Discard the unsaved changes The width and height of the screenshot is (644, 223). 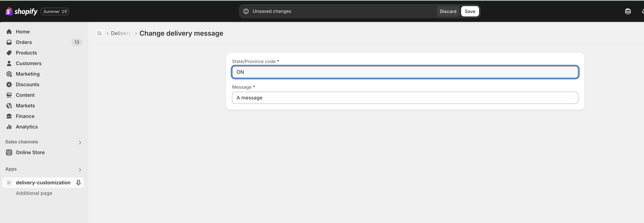pyautogui.click(x=448, y=11)
